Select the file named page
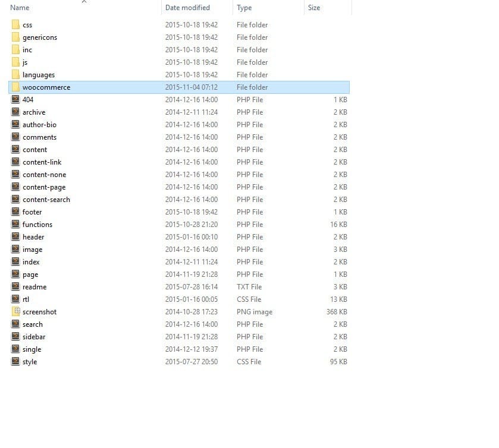 click(30, 275)
